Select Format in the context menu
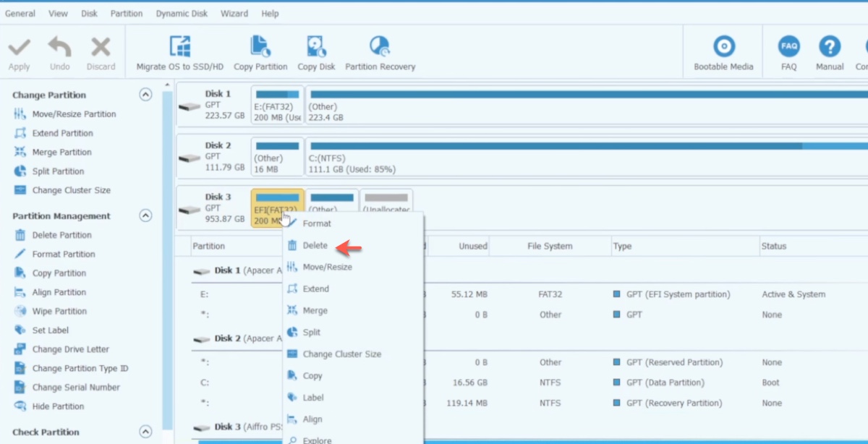 (316, 224)
